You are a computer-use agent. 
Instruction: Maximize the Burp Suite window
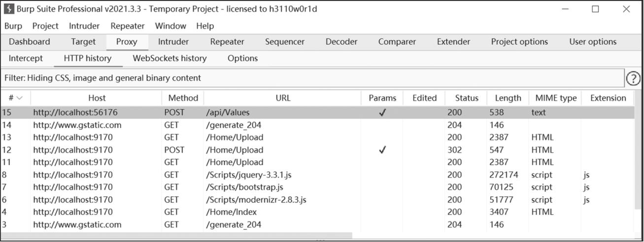(x=595, y=9)
